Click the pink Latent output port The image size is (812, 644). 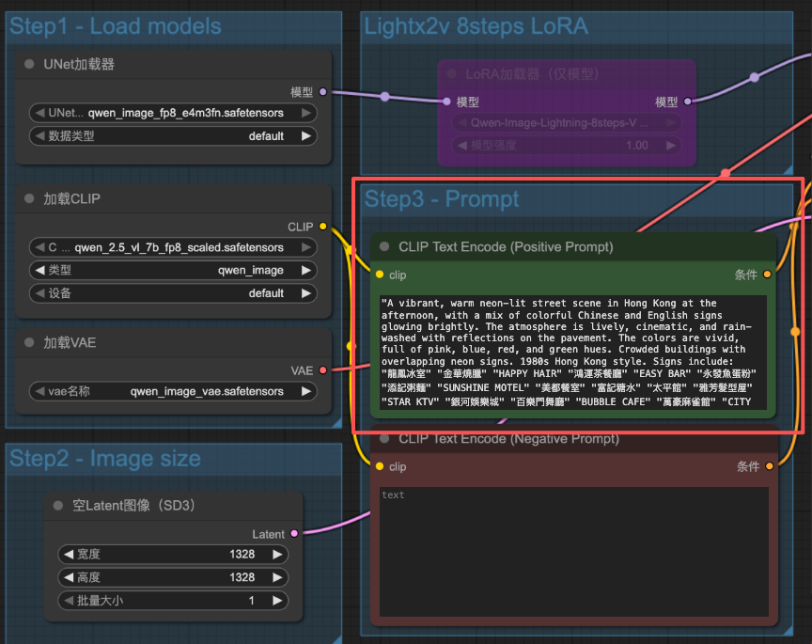294,533
